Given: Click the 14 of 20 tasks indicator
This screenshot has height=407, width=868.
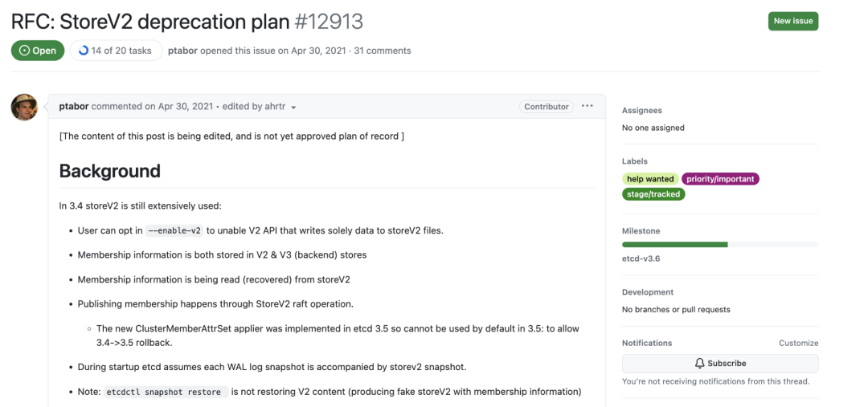Looking at the screenshot, I should click(117, 51).
